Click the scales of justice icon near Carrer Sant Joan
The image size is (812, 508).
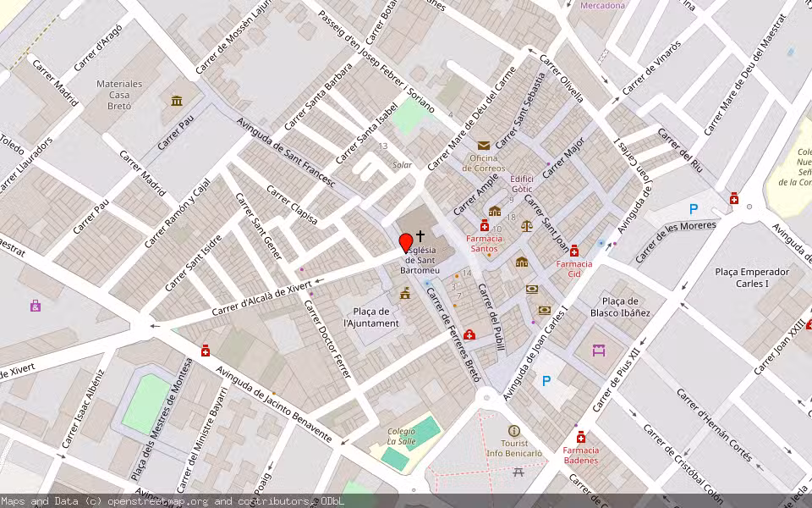(527, 225)
